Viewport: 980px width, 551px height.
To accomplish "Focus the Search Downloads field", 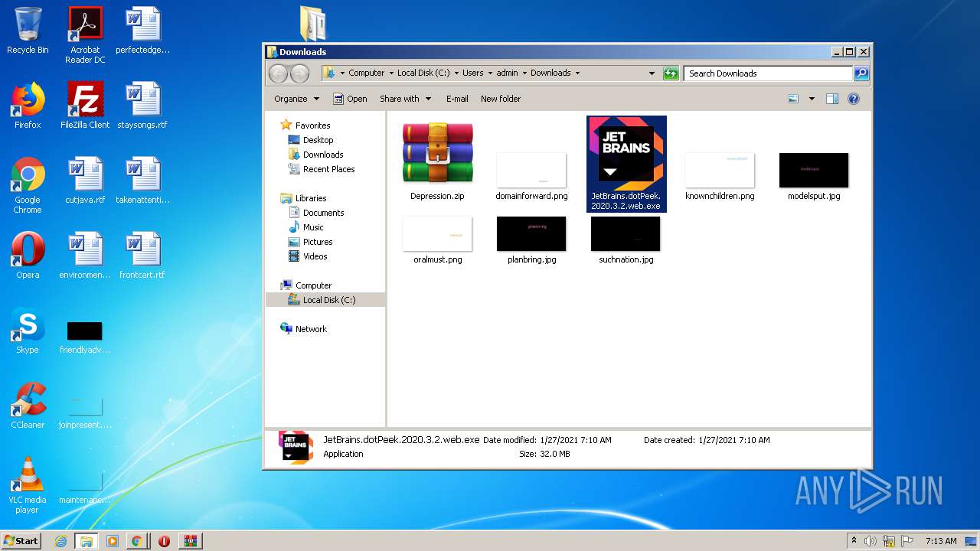I will (768, 73).
